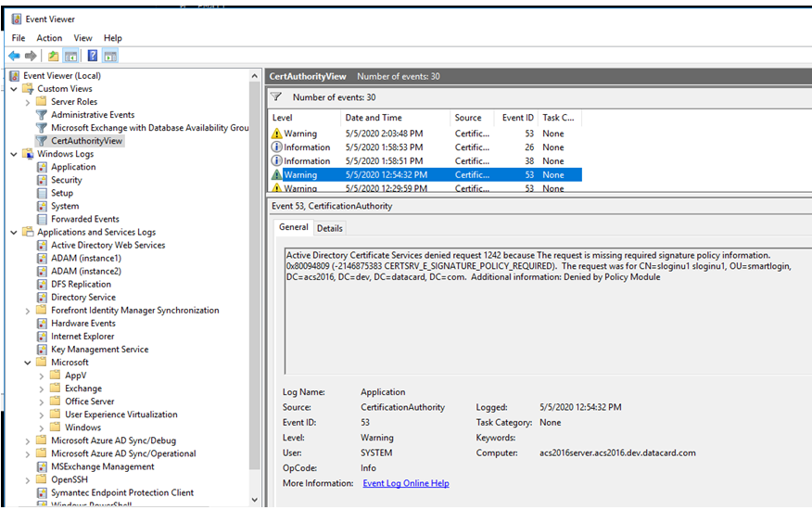This screenshot has width=812, height=510.
Task: Click the blue Help question mark icon
Action: coord(93,56)
